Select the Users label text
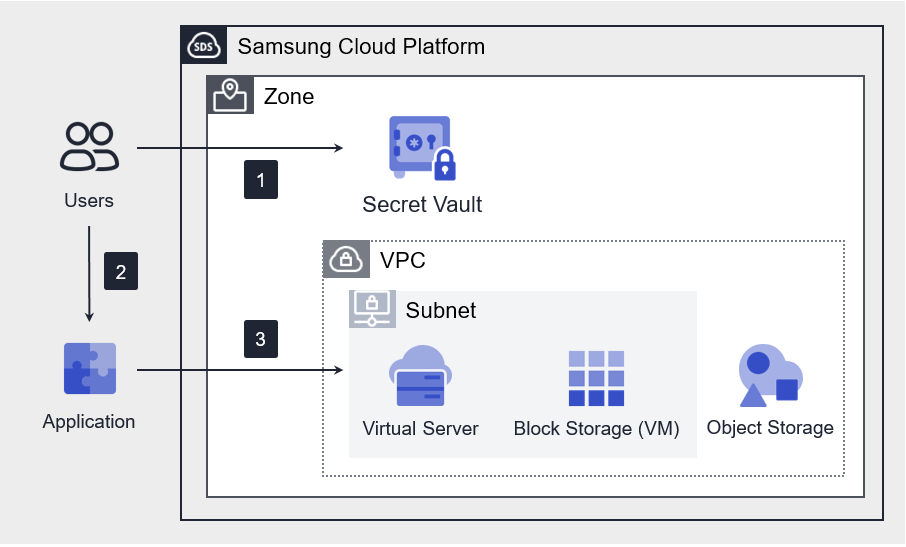 pos(89,201)
